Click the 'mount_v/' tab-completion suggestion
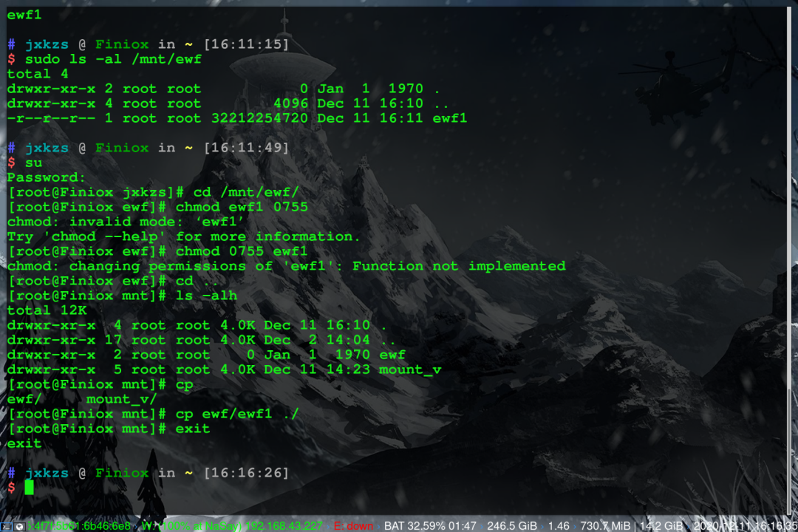The image size is (798, 532). 122,398
